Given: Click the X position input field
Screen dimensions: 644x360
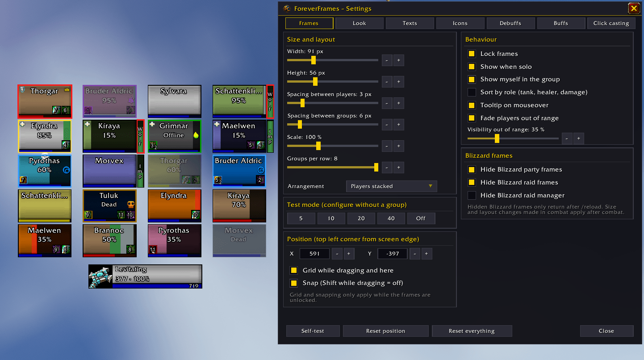Looking at the screenshot, I should [314, 254].
